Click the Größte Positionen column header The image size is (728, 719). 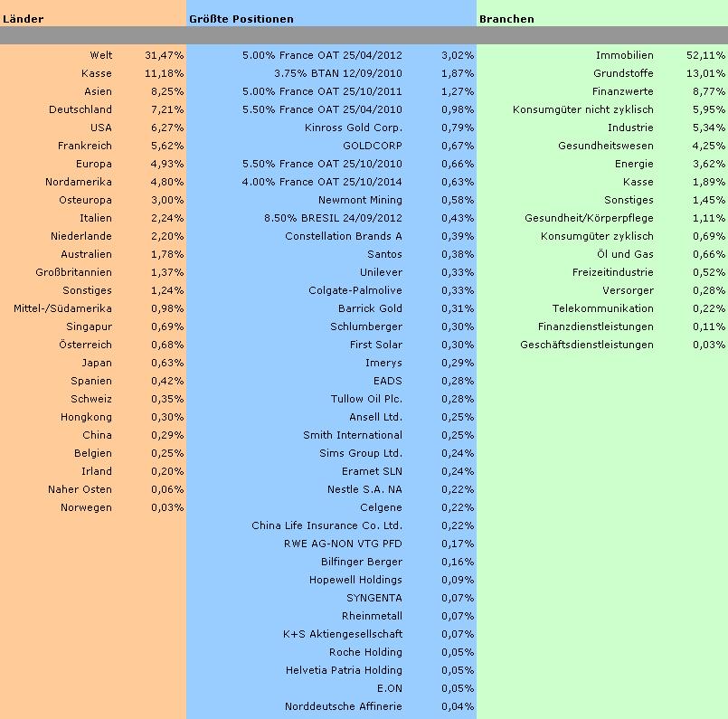(x=241, y=18)
